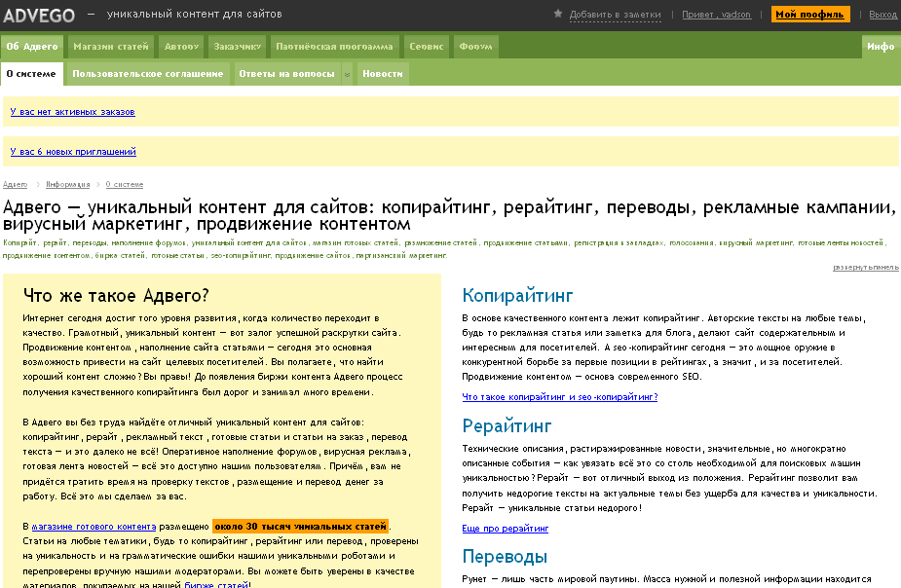The width and height of the screenshot is (901, 588).
Task: Open the Еще про рерайтинг link
Action: pyautogui.click(x=506, y=529)
